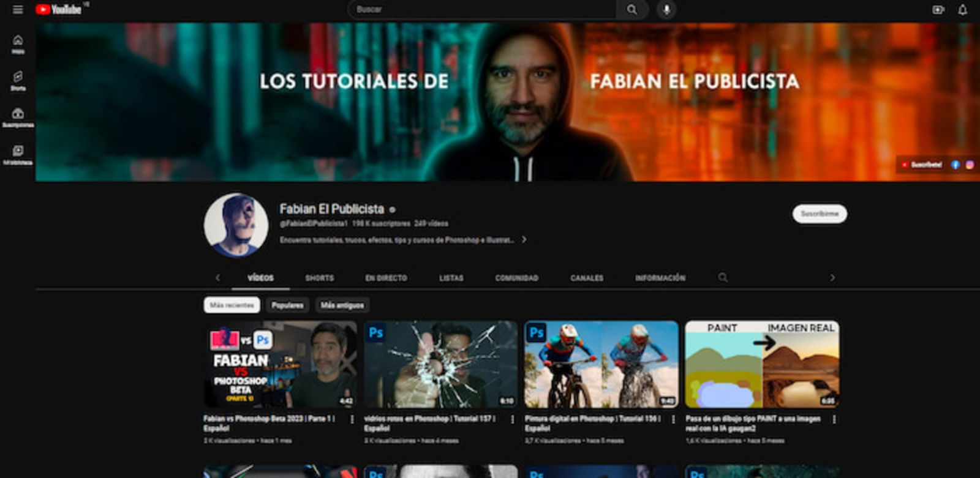Select the Más recientes filter chip
The width and height of the screenshot is (980, 478).
click(x=232, y=305)
